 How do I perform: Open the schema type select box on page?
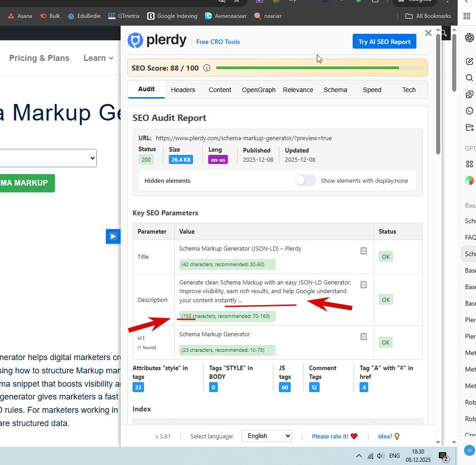48,158
